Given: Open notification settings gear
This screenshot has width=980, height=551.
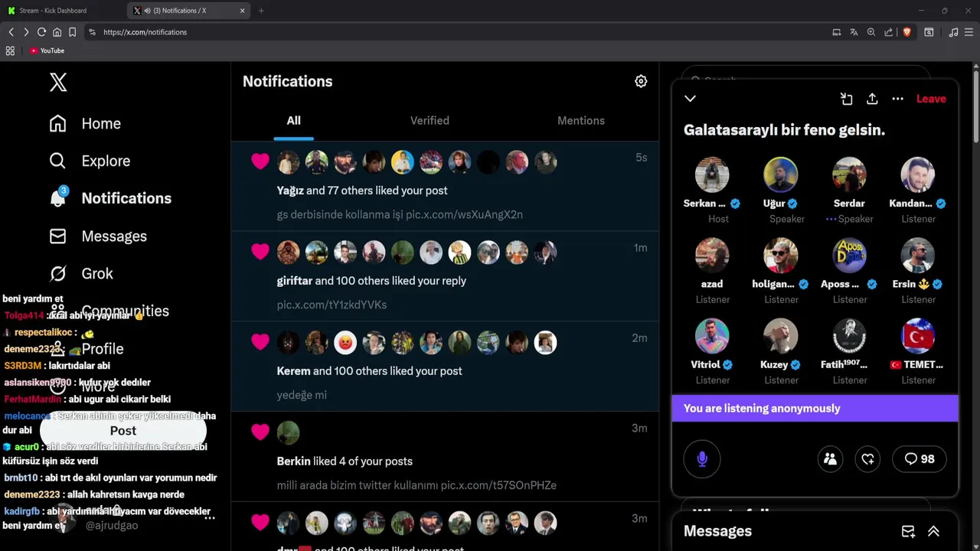Looking at the screenshot, I should 641,81.
